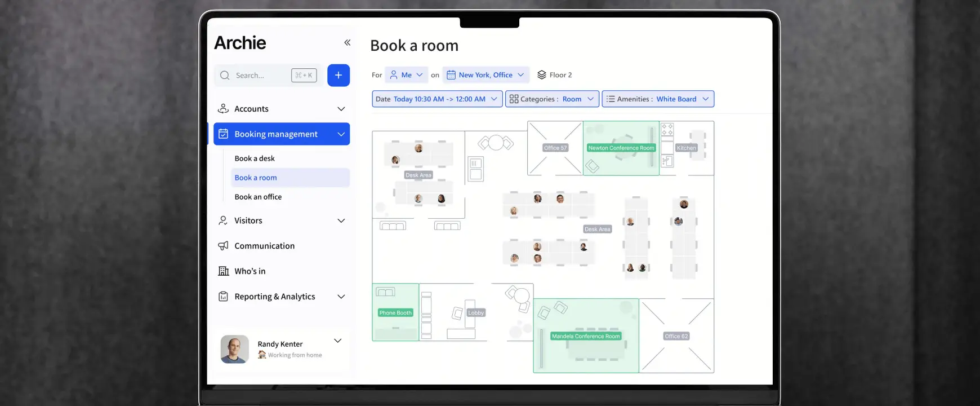
Task: Click the Communication megaphone icon
Action: point(224,246)
